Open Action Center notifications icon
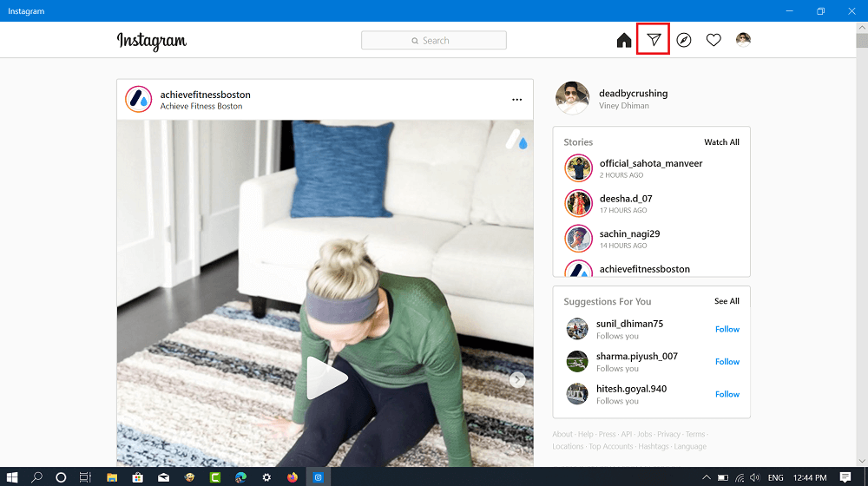The width and height of the screenshot is (868, 486). click(x=845, y=477)
